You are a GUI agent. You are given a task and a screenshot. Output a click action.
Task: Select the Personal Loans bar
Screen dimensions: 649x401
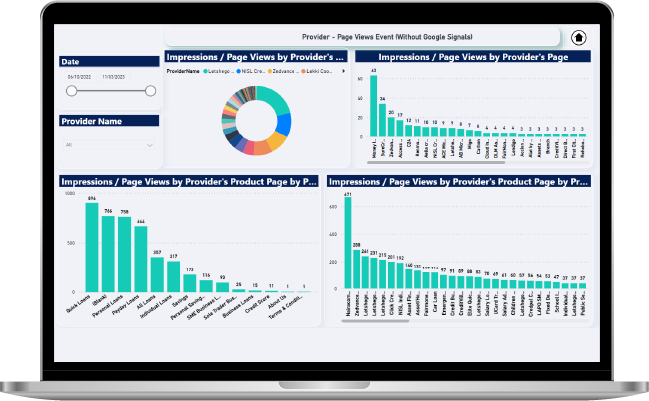[x=125, y=255]
